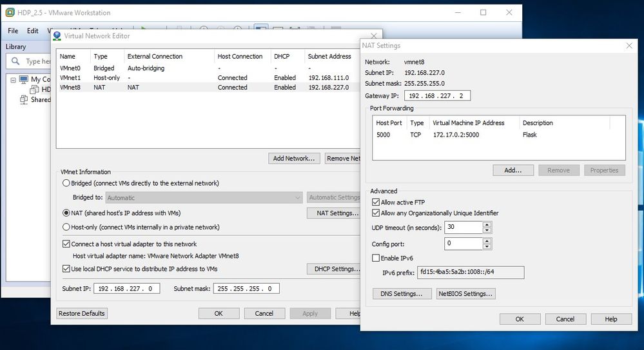Open NAT Settings from Virtual Network Editor
644x350 pixels.
coord(333,213)
